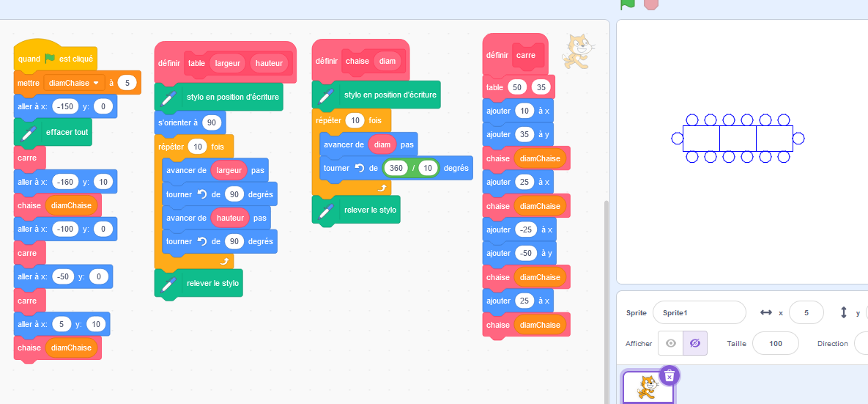
Task: Delete Sprite1 with the trash icon
Action: pos(668,375)
